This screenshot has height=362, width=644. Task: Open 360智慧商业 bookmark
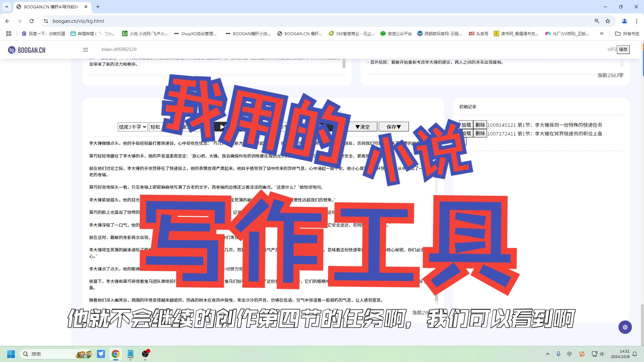352,34
